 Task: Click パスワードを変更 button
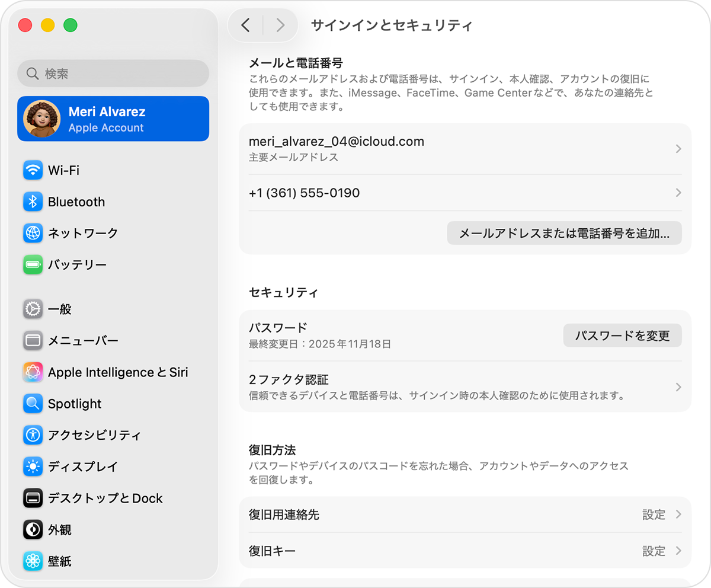[622, 335]
